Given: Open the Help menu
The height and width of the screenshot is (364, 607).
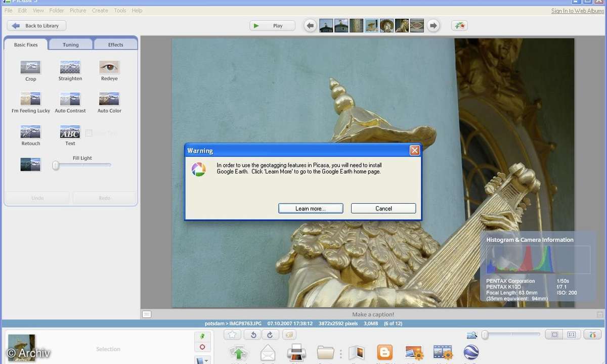Looking at the screenshot, I should [137, 10].
